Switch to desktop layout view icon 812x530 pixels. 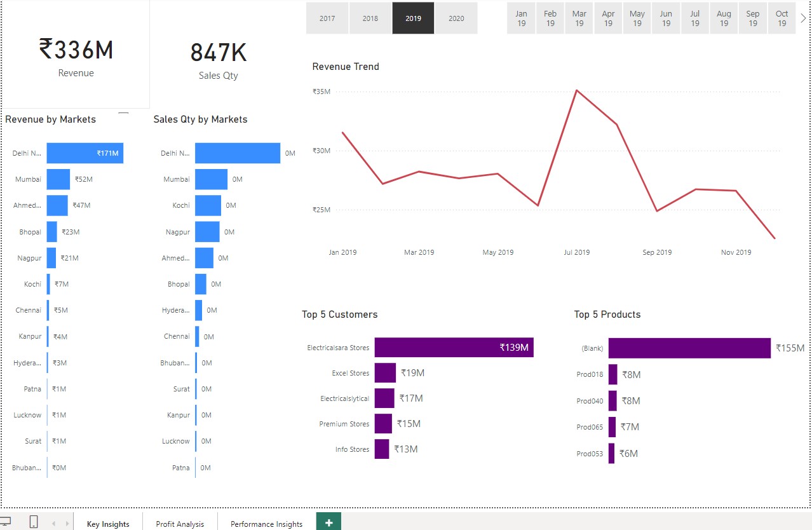coord(5,522)
